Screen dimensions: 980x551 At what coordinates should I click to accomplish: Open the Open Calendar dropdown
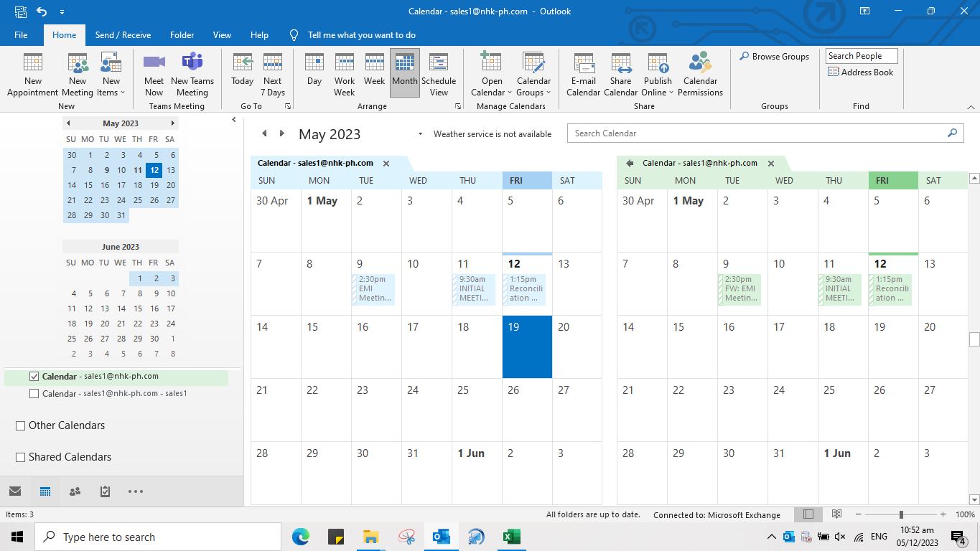point(491,74)
